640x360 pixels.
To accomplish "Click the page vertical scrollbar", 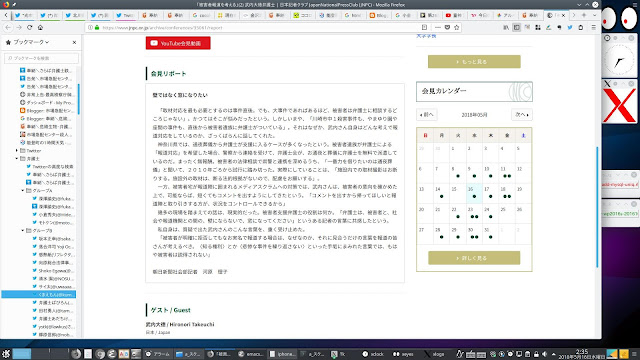I will coord(598,207).
